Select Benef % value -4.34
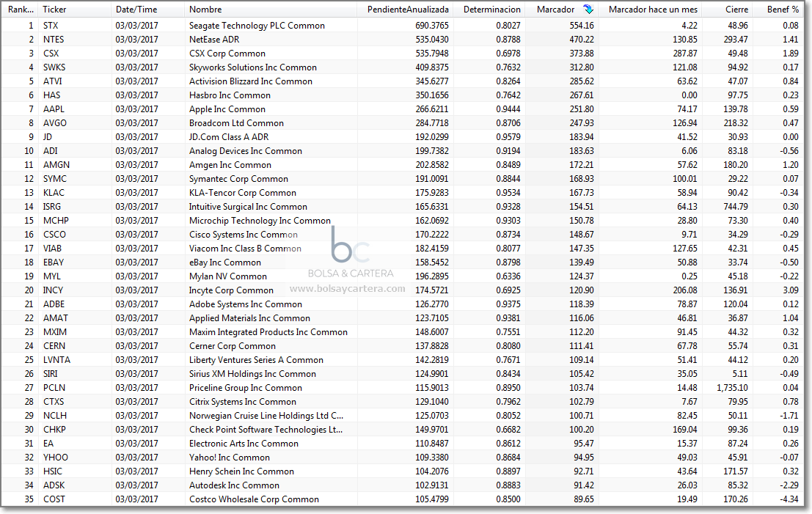 (x=790, y=500)
